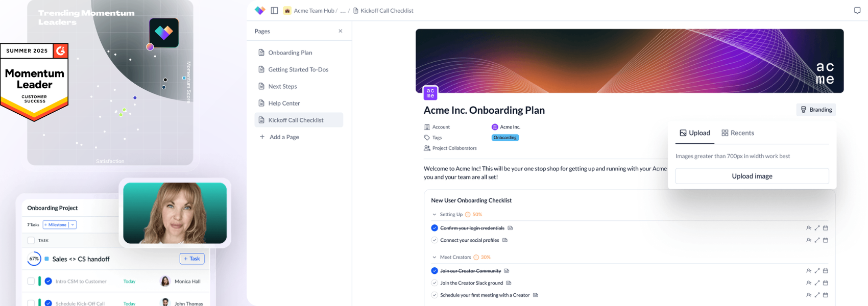Viewport: 868px width, 306px height.
Task: Click the Branding button
Action: tap(816, 110)
